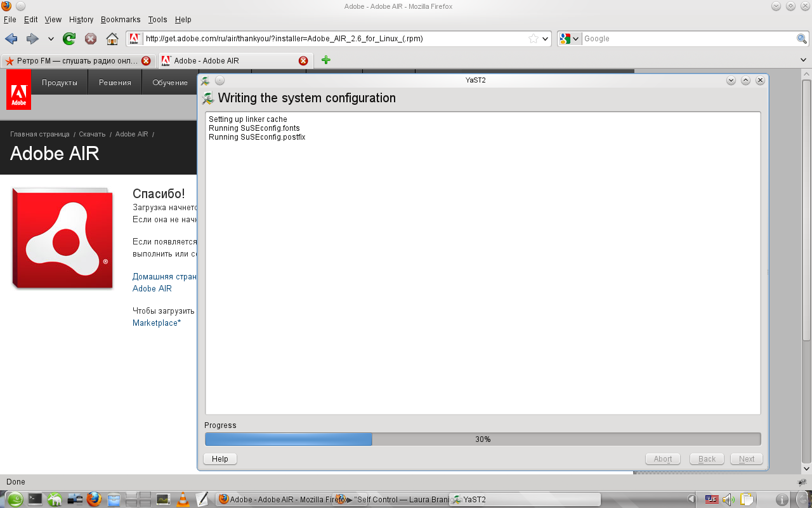Click the red Adobe logo on the web page
The width and height of the screenshot is (812, 508).
18,90
